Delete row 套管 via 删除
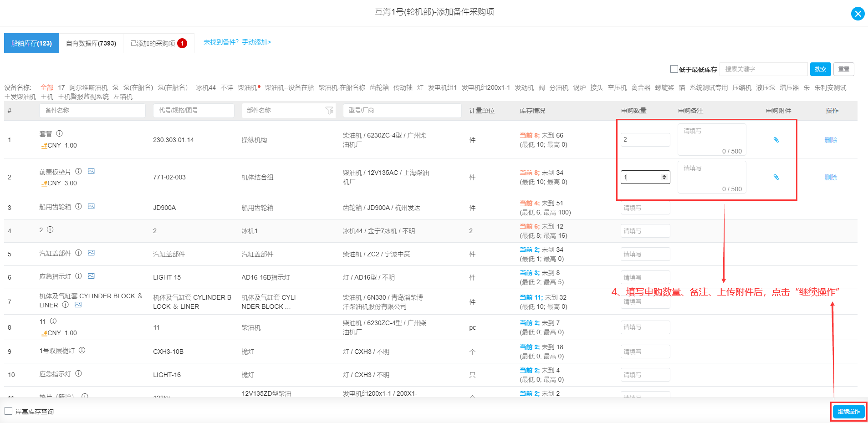Screen dimensions: 868x423 tap(831, 140)
